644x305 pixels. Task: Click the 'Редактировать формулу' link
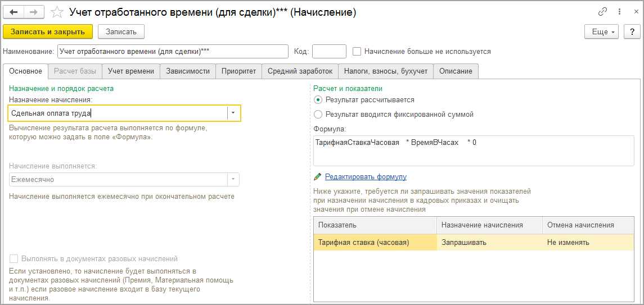[x=366, y=176]
